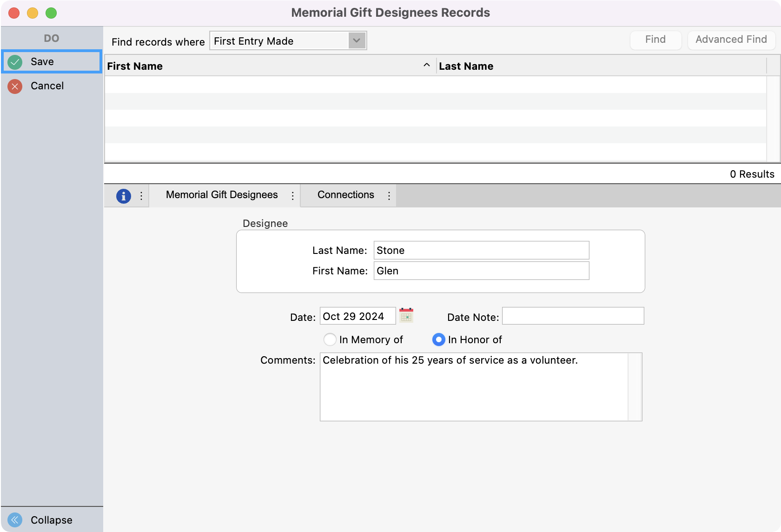Viewport: 781px width, 532px height.
Task: Click the Last Name field containing Stone
Action: [481, 250]
